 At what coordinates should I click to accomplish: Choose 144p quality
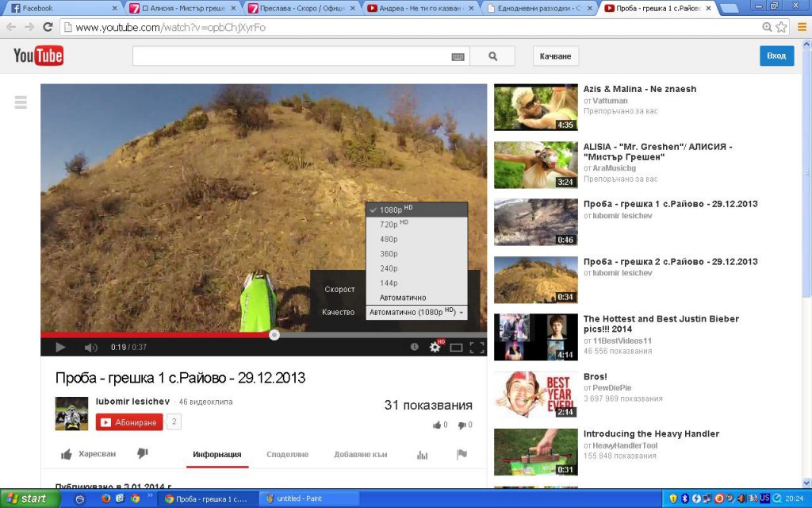(x=417, y=283)
